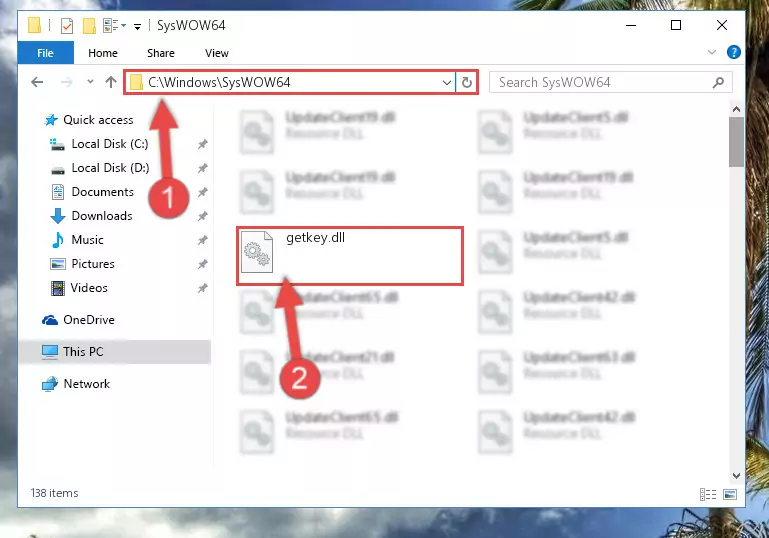Open the Customize Quick Access Toolbar dropdown
This screenshot has height=538, width=769.
click(137, 26)
